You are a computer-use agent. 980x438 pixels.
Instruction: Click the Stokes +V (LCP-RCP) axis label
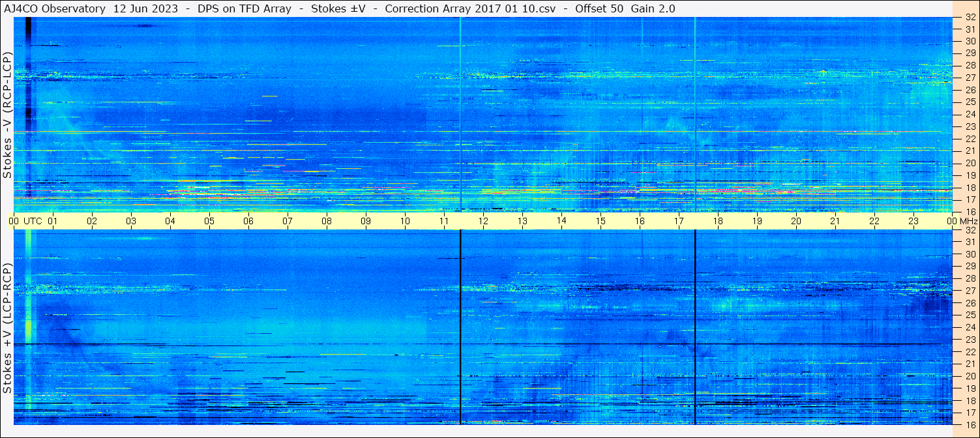pos(7,328)
